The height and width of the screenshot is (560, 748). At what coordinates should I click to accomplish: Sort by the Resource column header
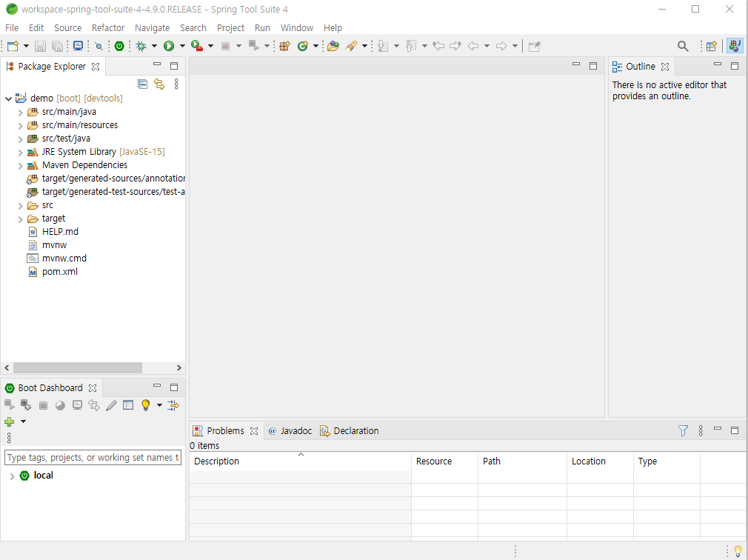point(444,461)
